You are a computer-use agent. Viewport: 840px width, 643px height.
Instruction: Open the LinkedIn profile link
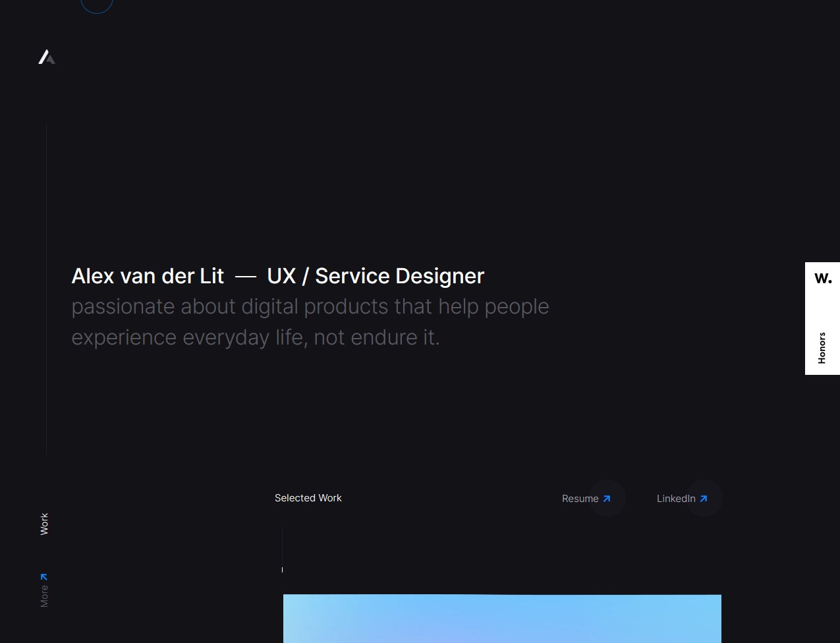click(x=675, y=499)
